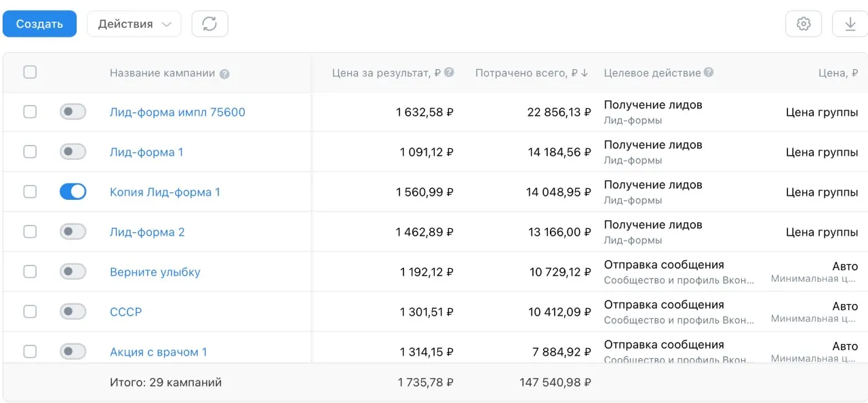The width and height of the screenshot is (868, 403).
Task: Select checkbox for Верните улыбку campaign
Action: 30,272
